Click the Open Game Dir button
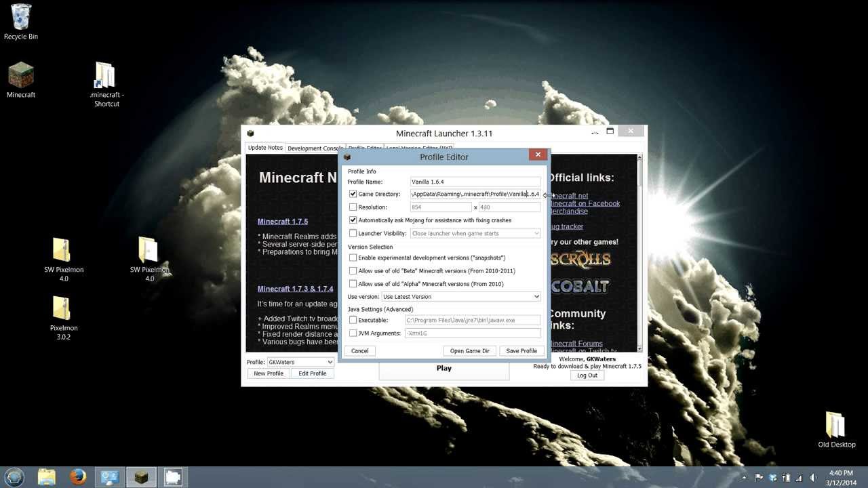 [x=470, y=350]
